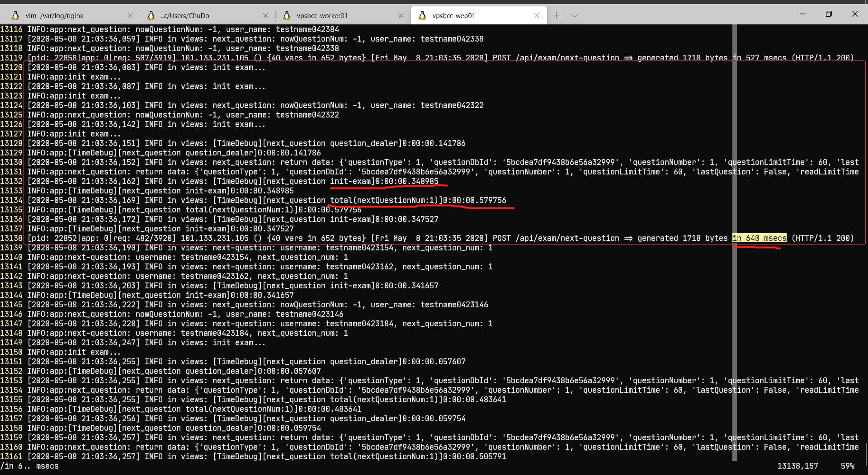
Task: Click username 'testname042384' on line 13116
Action: click(307, 29)
